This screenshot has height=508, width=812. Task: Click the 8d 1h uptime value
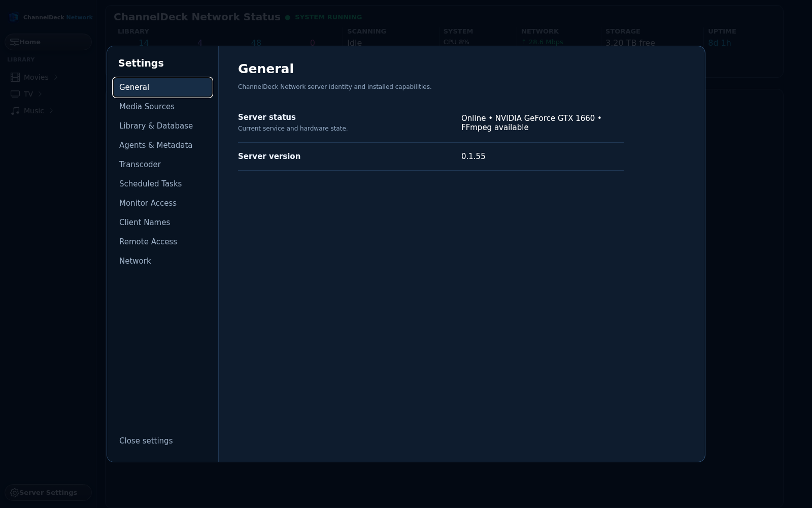click(720, 43)
